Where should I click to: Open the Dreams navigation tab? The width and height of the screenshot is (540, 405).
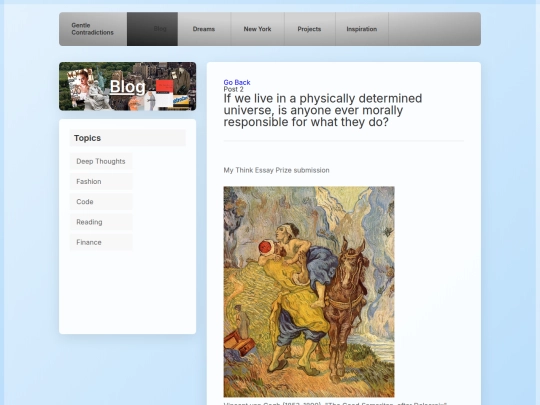point(204,29)
